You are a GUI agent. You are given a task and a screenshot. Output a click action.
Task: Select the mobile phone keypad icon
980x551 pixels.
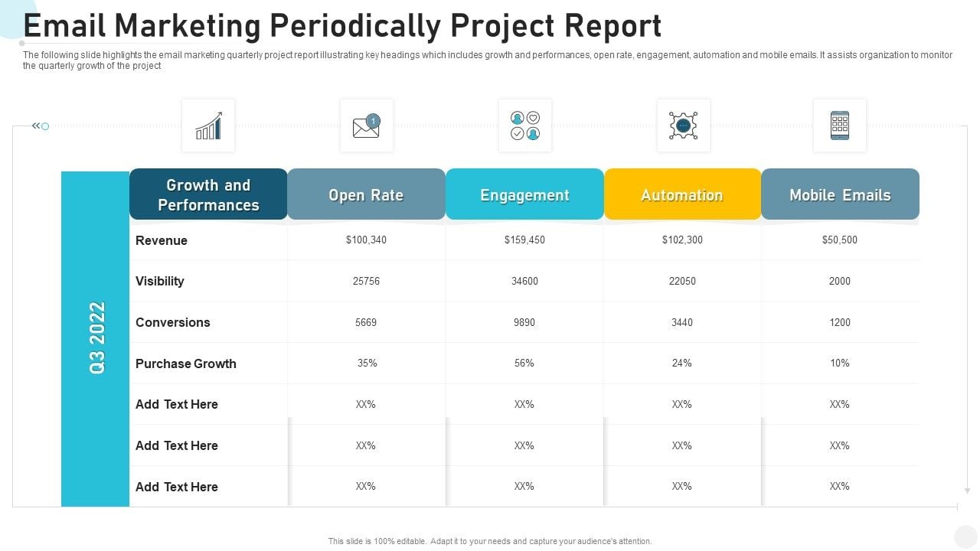pyautogui.click(x=840, y=126)
